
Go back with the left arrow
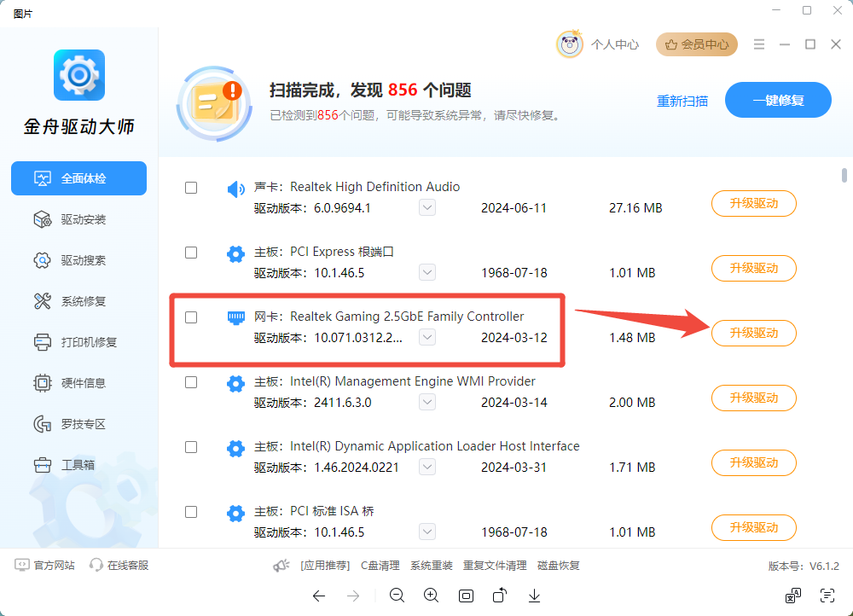pos(319,596)
